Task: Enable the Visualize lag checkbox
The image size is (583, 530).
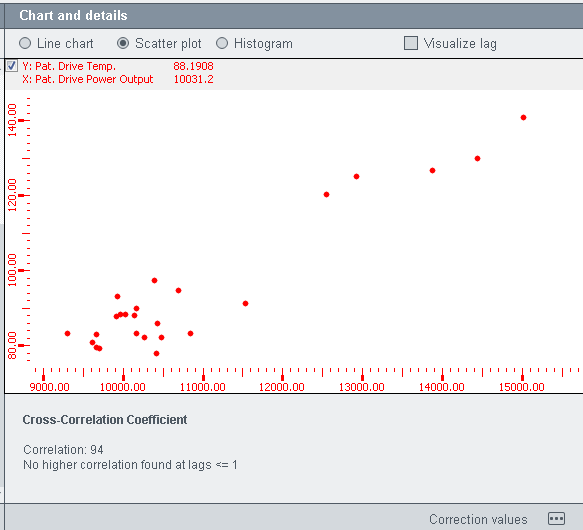Action: coord(411,43)
